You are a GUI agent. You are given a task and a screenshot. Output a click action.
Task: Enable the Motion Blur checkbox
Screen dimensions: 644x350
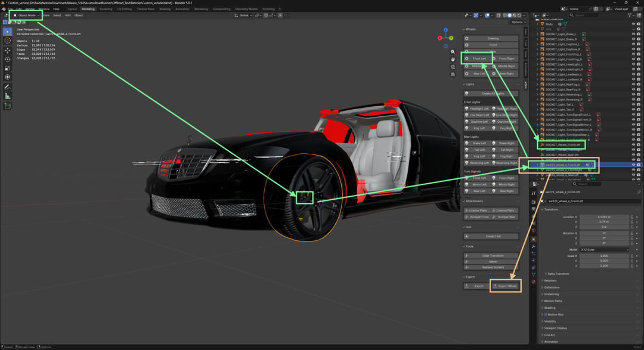[x=546, y=314]
